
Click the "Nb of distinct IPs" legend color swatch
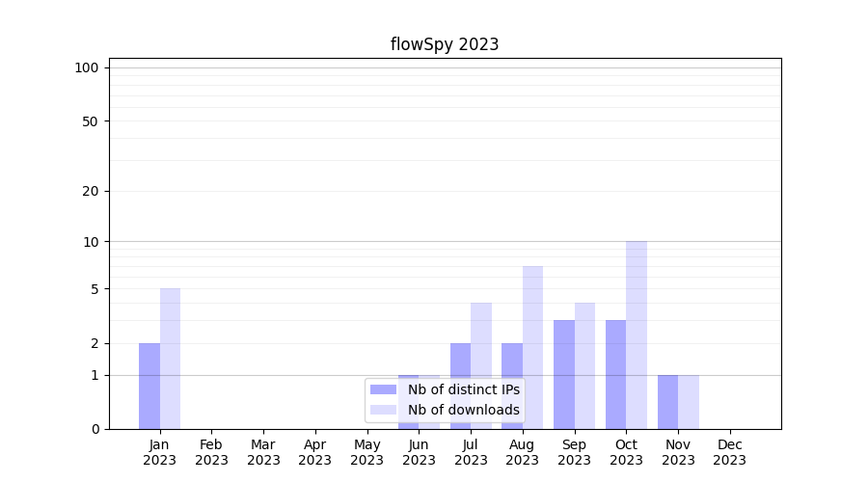pyautogui.click(x=384, y=389)
